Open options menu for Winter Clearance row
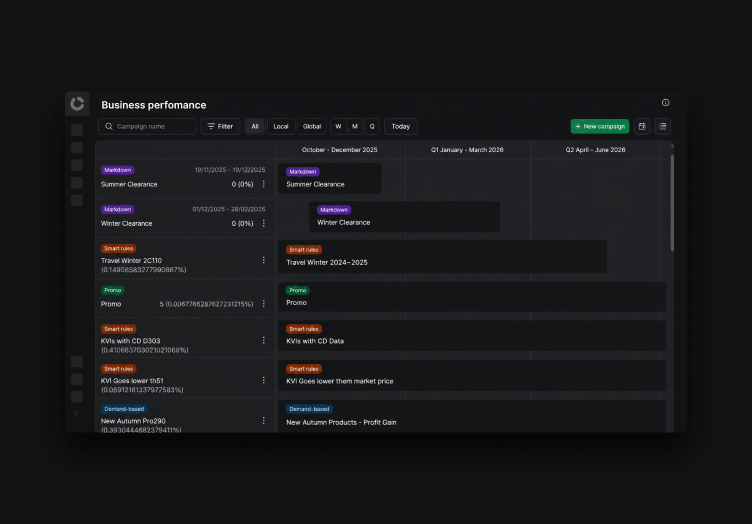The image size is (752, 524). pos(263,223)
